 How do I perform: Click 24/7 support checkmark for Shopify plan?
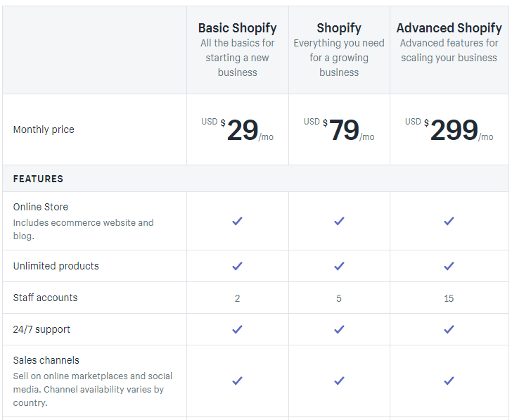point(339,329)
